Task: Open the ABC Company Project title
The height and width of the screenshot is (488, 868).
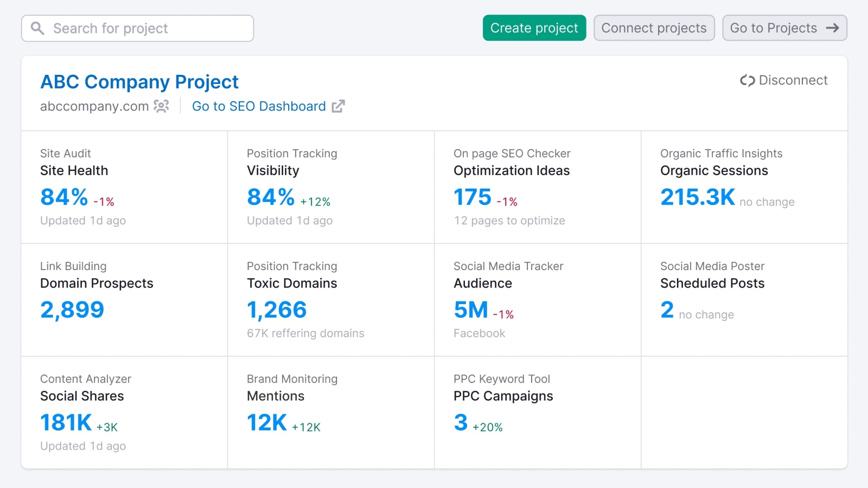Action: (139, 82)
